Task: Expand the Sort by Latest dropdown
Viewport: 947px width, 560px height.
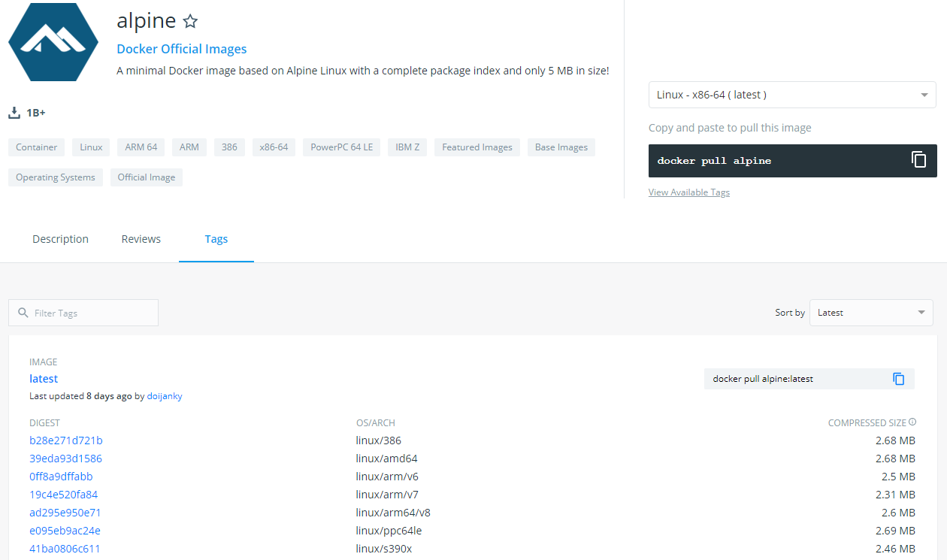Action: pyautogui.click(x=870, y=313)
